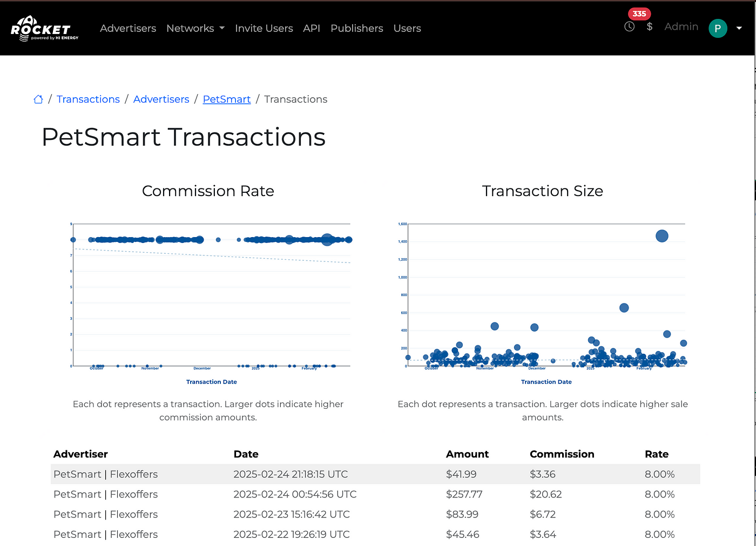The image size is (756, 546).
Task: Click the large February dot in Commission Rate chart
Action: (x=327, y=240)
